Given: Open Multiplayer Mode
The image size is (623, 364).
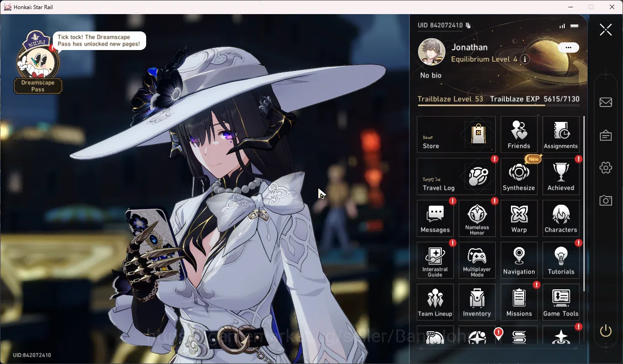Looking at the screenshot, I should (477, 260).
